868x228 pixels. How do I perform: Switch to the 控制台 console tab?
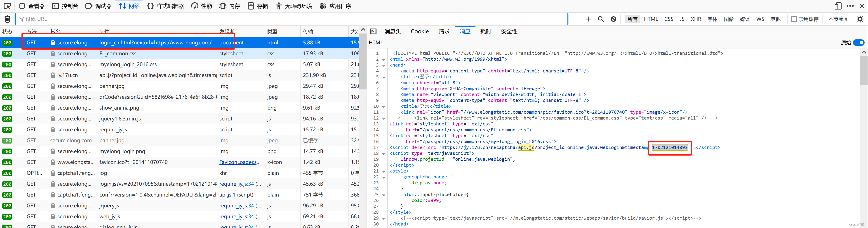(x=65, y=6)
